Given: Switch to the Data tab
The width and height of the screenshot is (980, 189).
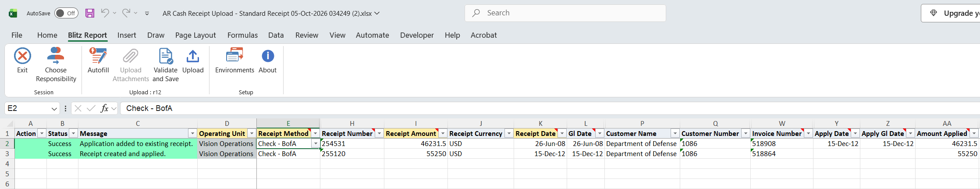Looking at the screenshot, I should tap(276, 35).
